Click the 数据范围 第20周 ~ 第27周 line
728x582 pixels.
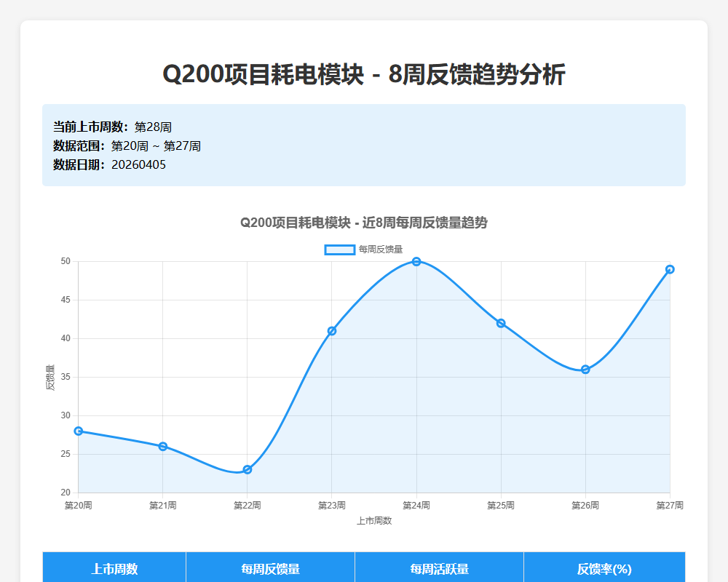point(127,145)
